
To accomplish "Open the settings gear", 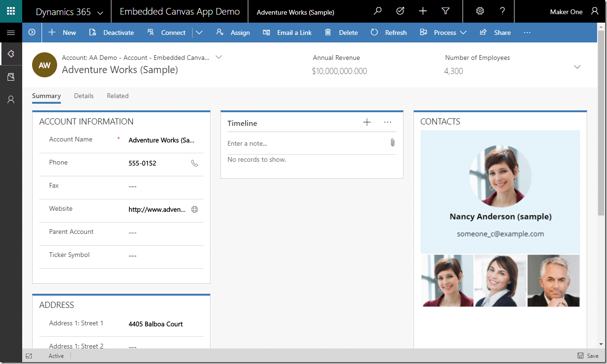I will [x=480, y=10].
